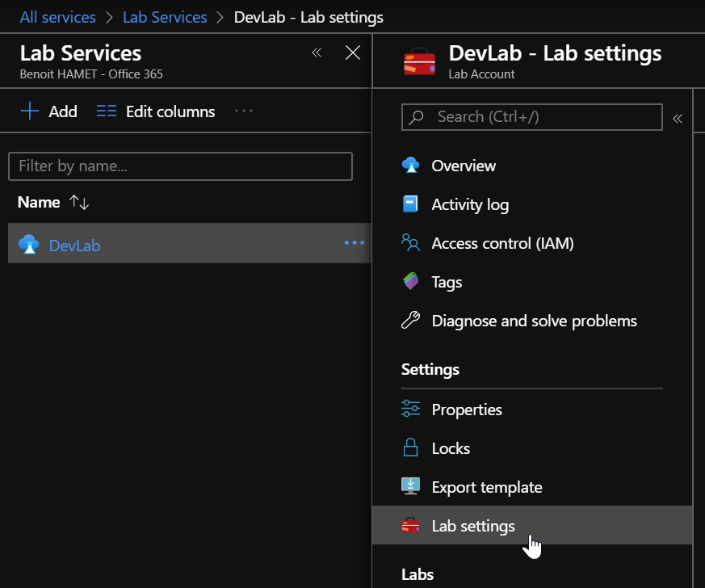This screenshot has height=588, width=705.
Task: Open Edit columns
Action: point(156,111)
